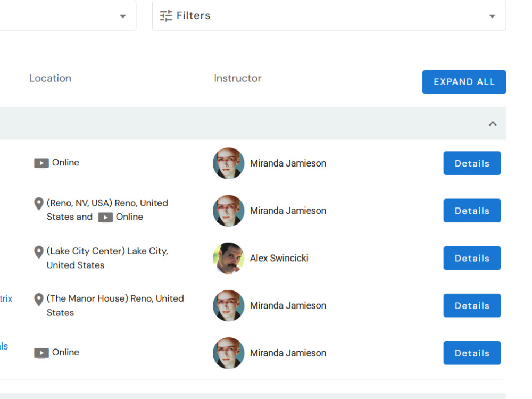This screenshot has height=399, width=532.
Task: Click the Online video icon in last row
Action: click(x=41, y=353)
